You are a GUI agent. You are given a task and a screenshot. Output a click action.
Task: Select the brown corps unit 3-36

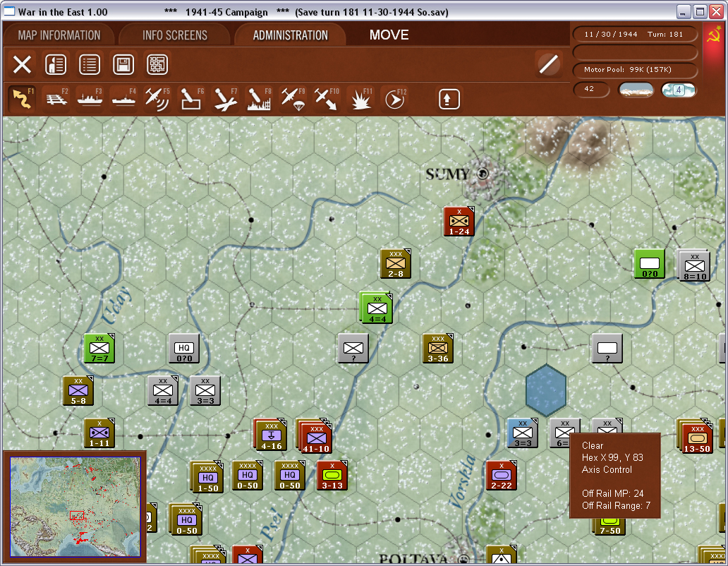tap(438, 348)
